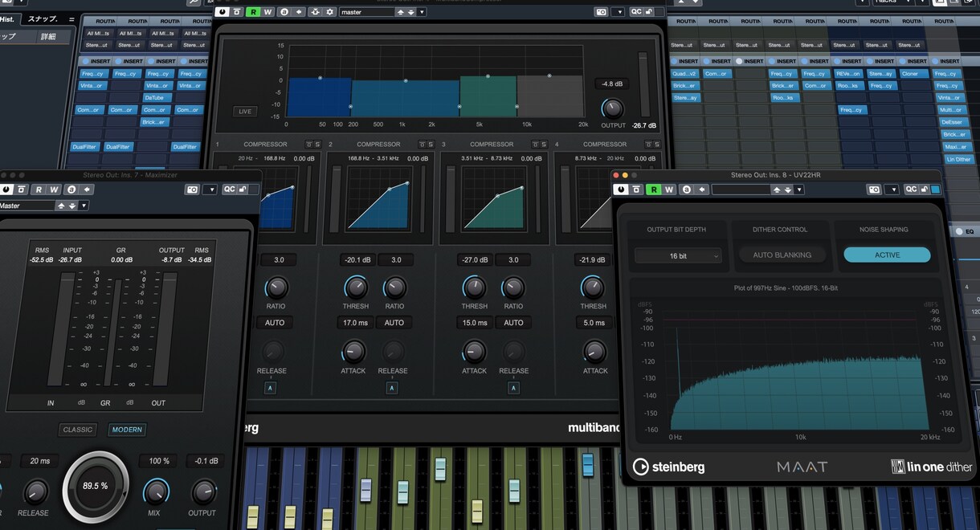Toggle Write automation in Maximizer window
This screenshot has width=980, height=530.
[54, 190]
